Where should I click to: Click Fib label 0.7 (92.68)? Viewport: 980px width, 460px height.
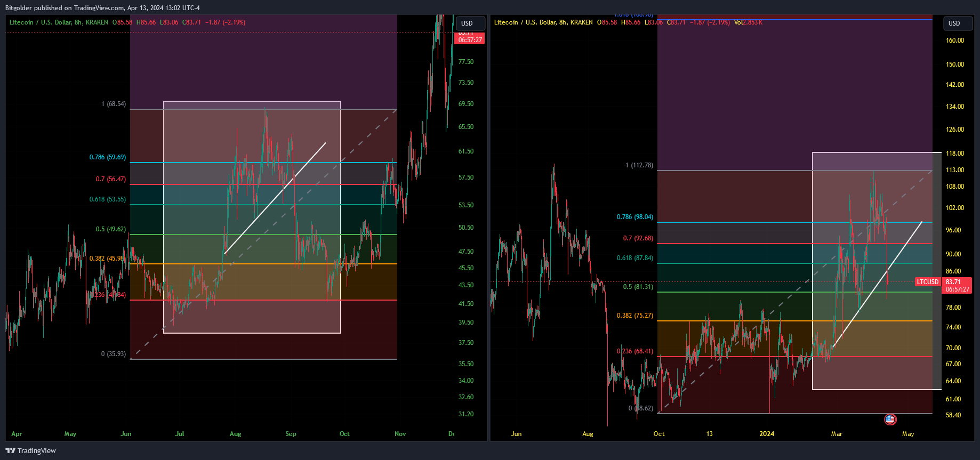tap(638, 238)
